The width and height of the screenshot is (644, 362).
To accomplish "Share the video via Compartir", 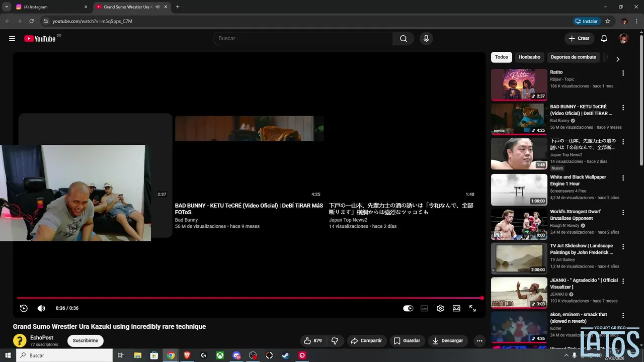I will 366,341.
